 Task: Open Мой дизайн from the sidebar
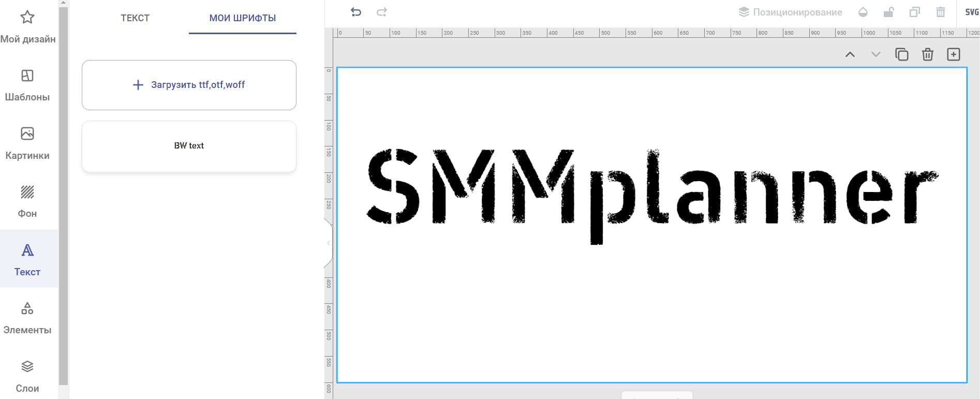tap(27, 27)
